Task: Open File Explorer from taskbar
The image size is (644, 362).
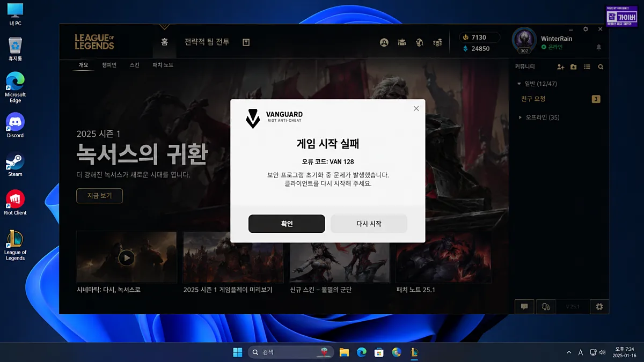Action: [x=344, y=352]
